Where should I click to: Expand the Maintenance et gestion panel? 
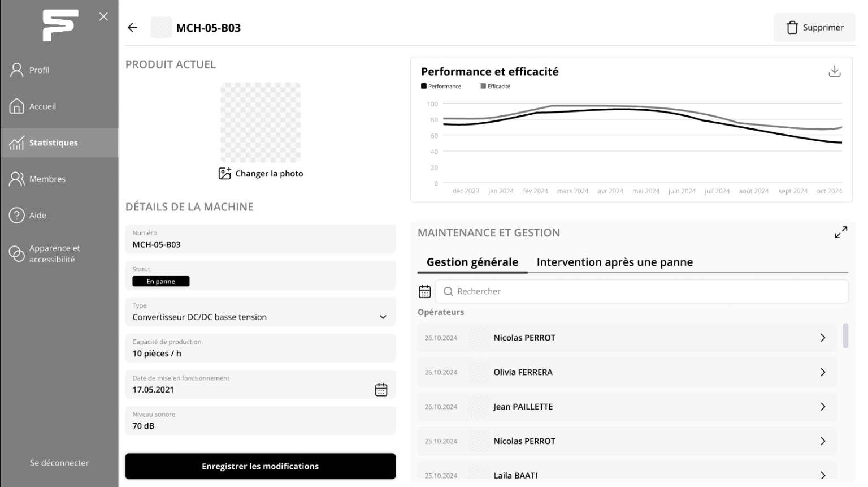coord(841,232)
